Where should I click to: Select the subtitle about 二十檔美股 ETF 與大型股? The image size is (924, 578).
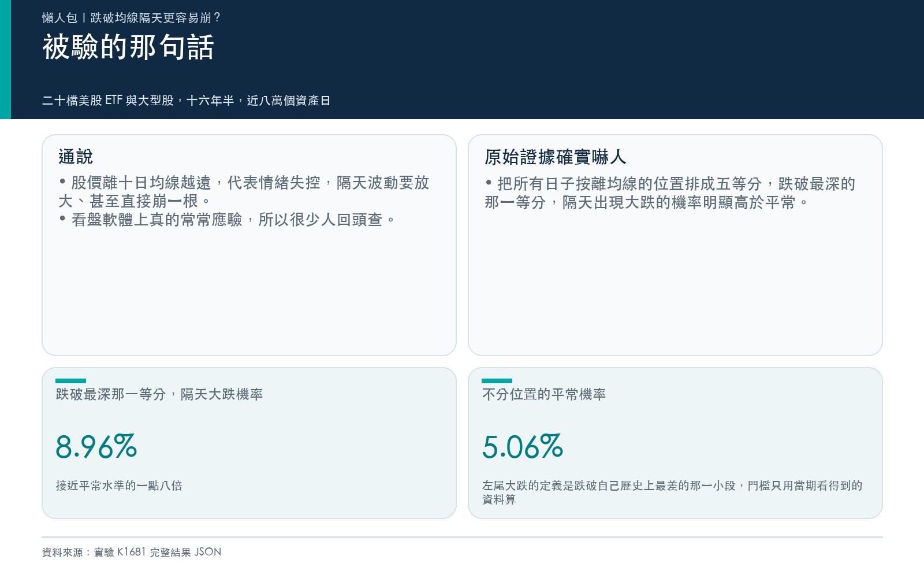pyautogui.click(x=186, y=101)
